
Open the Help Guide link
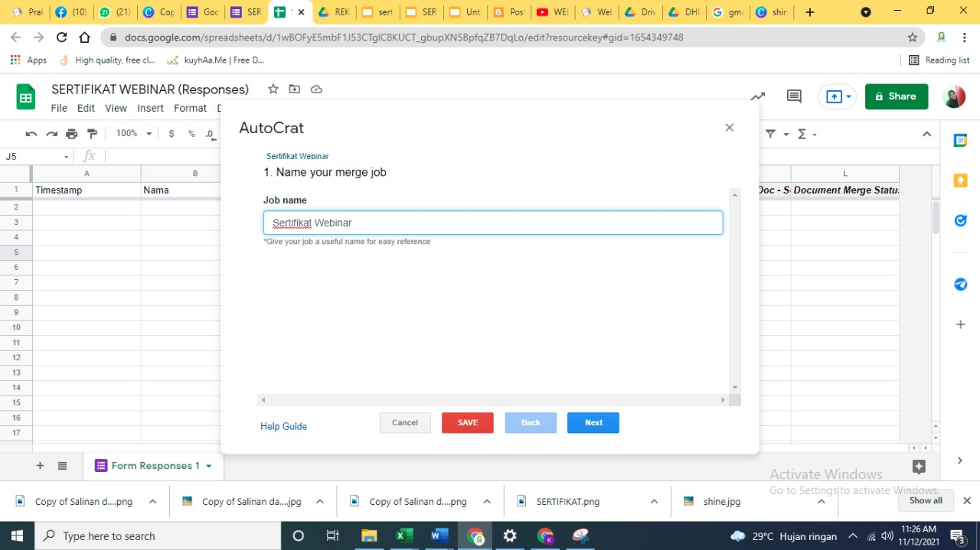(283, 427)
